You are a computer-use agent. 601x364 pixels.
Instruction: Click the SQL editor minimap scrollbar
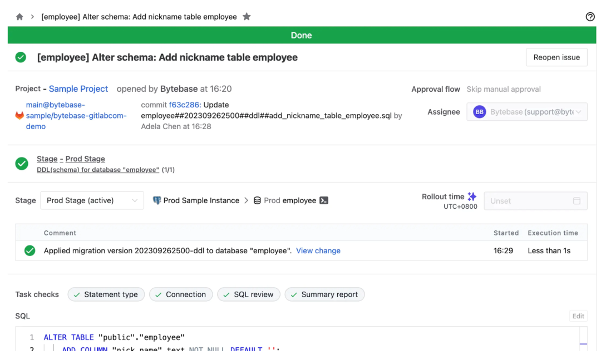coord(583,339)
